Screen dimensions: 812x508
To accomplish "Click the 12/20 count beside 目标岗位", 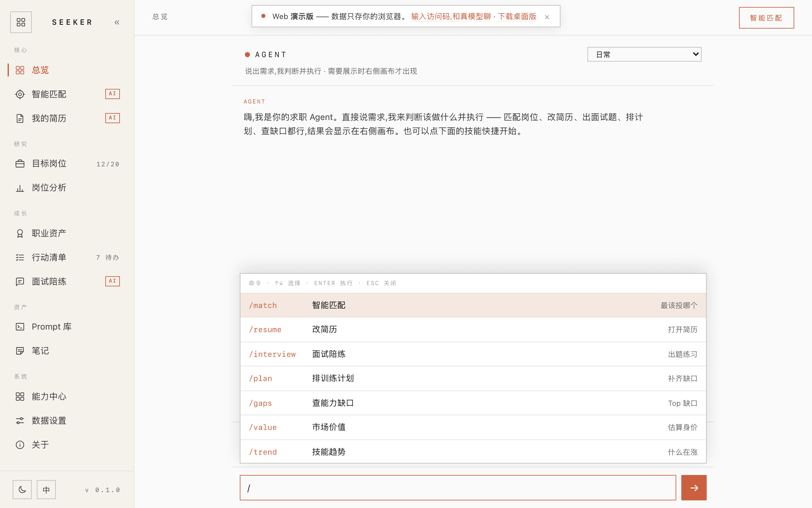I will (108, 164).
